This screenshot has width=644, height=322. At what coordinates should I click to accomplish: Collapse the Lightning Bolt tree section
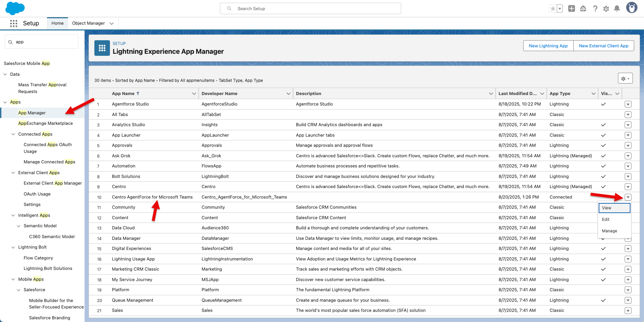click(13, 247)
